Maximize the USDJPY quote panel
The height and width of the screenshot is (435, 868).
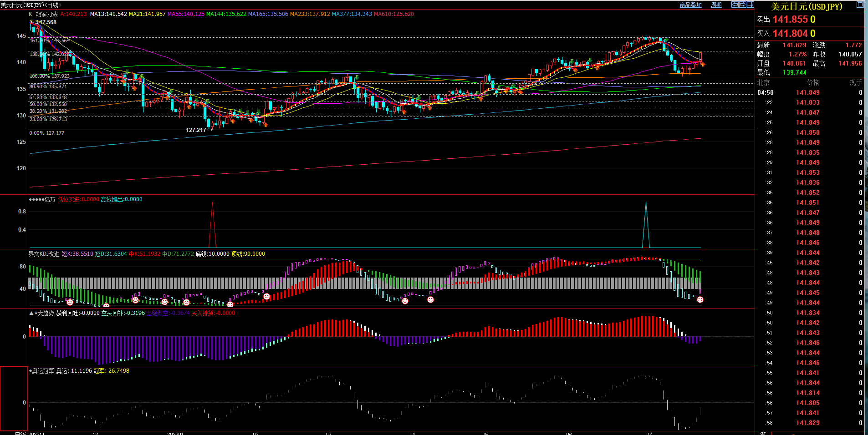pos(860,5)
